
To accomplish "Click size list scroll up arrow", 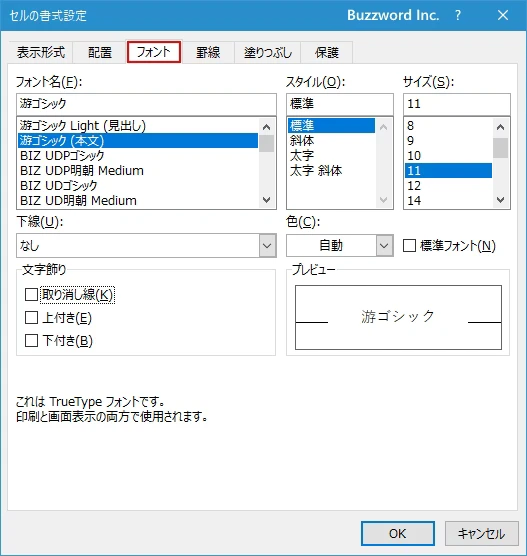I will pyautogui.click(x=500, y=127).
